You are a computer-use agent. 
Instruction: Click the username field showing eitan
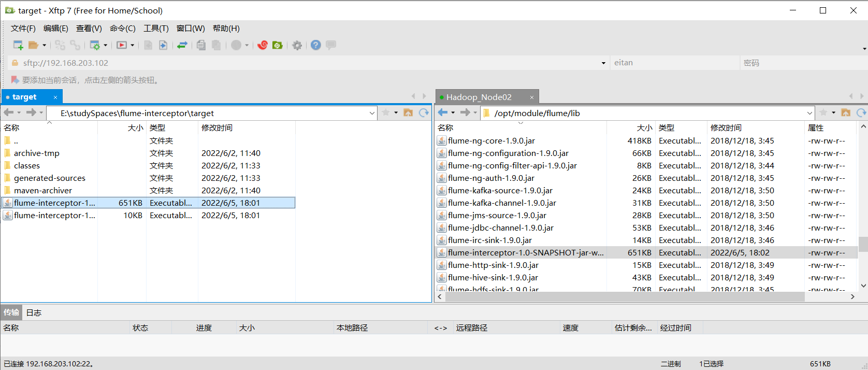[675, 63]
